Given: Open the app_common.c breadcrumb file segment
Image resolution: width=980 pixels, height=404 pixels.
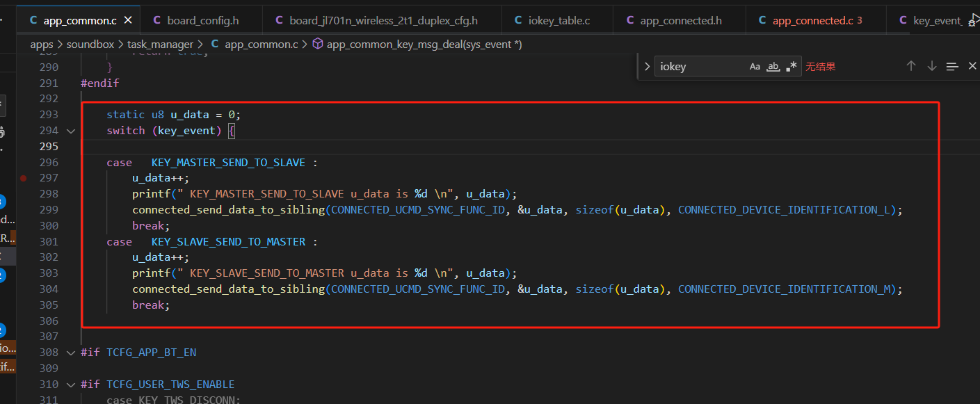Looking at the screenshot, I should coord(254,45).
